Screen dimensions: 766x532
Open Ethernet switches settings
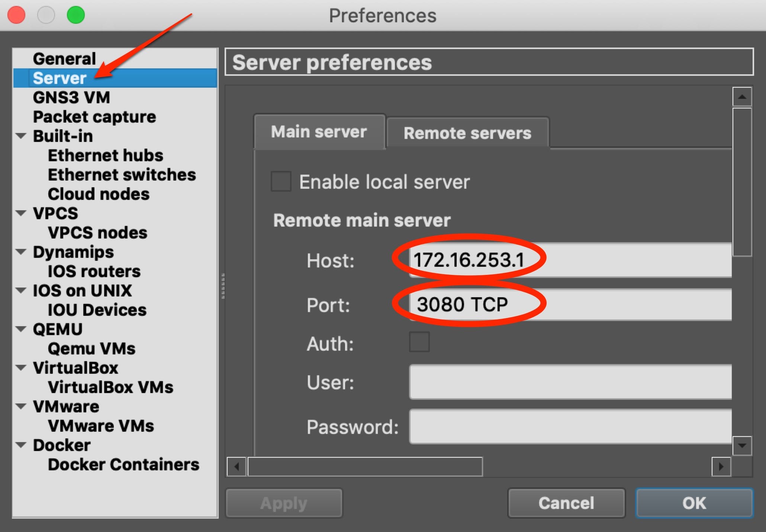coord(115,175)
